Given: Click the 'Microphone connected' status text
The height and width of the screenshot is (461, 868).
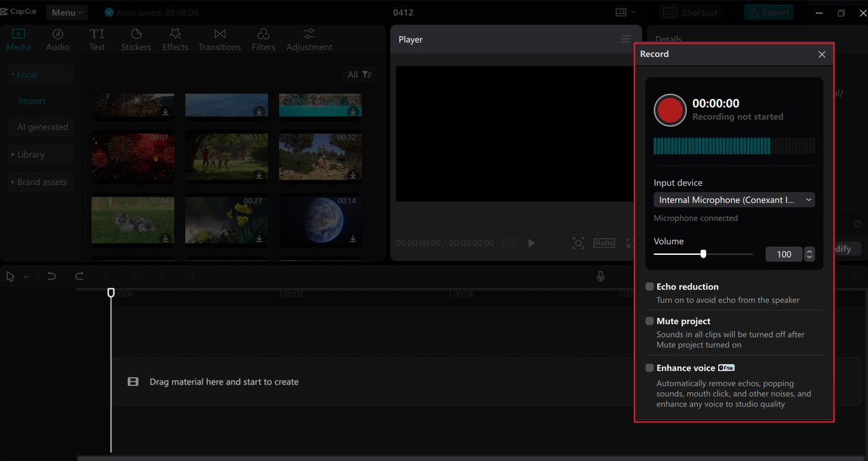Looking at the screenshot, I should (696, 218).
